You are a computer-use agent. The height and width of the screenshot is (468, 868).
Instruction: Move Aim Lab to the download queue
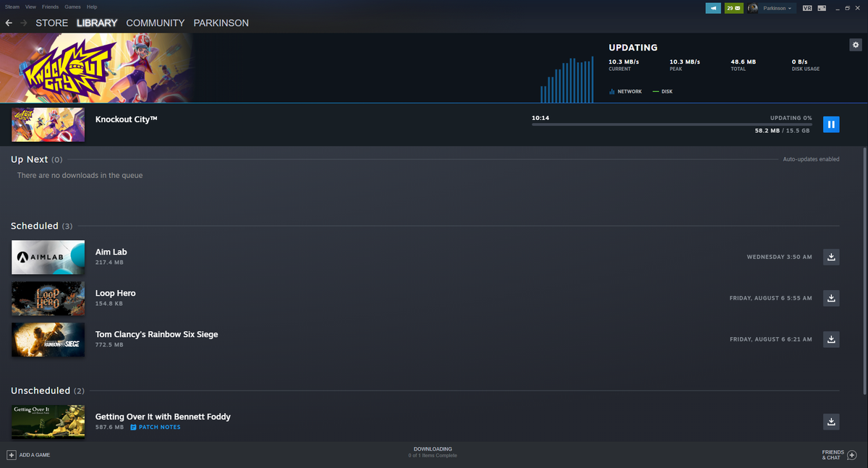tap(830, 257)
